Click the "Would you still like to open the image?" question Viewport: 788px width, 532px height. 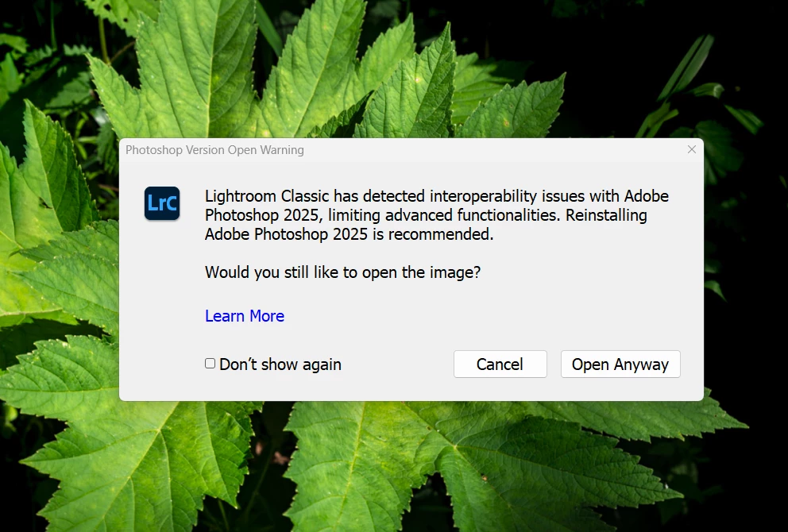(x=342, y=272)
